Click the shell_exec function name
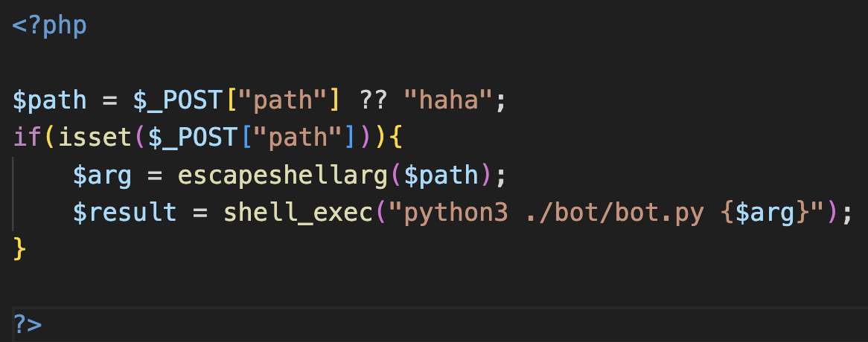The image size is (868, 342). [x=298, y=213]
